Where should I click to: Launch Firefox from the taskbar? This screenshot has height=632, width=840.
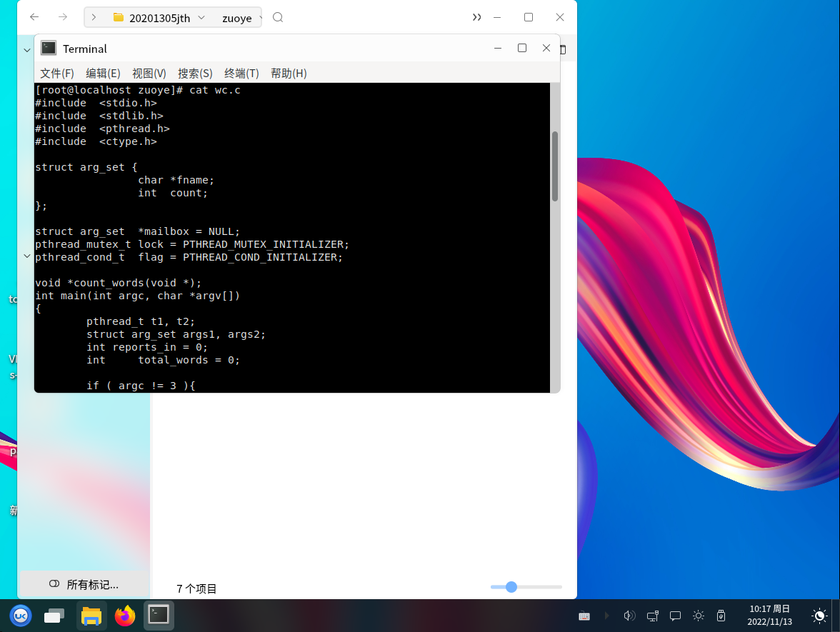click(125, 616)
